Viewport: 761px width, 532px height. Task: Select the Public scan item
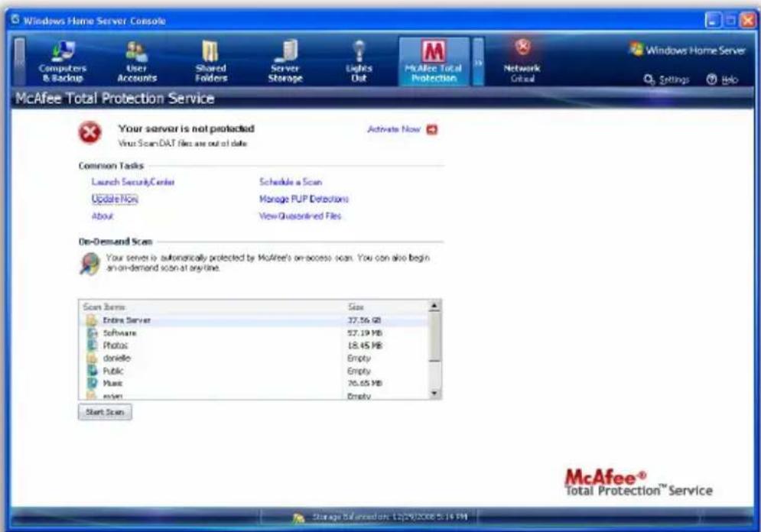pyautogui.click(x=253, y=371)
